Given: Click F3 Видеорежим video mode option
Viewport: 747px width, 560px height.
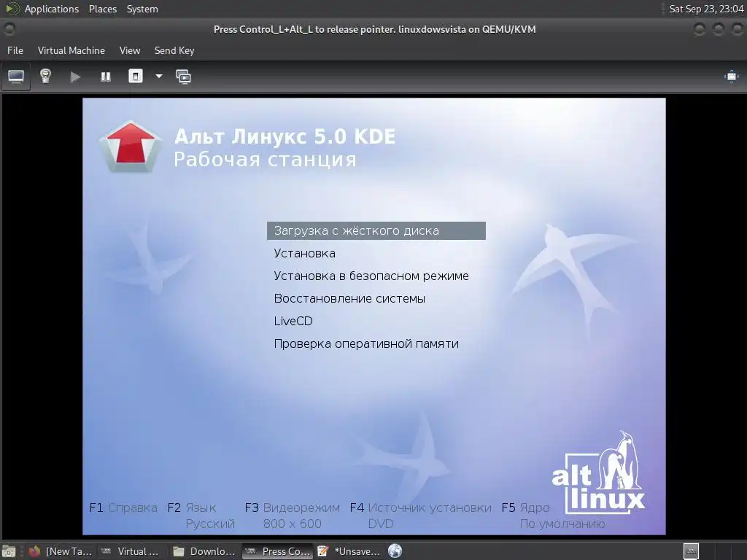Looking at the screenshot, I should (x=292, y=507).
